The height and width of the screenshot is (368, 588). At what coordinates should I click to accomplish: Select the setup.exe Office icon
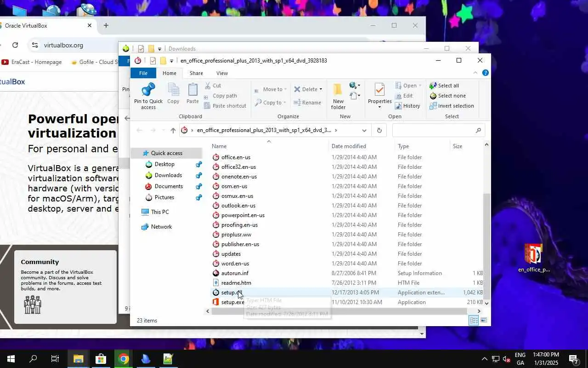[x=216, y=302]
